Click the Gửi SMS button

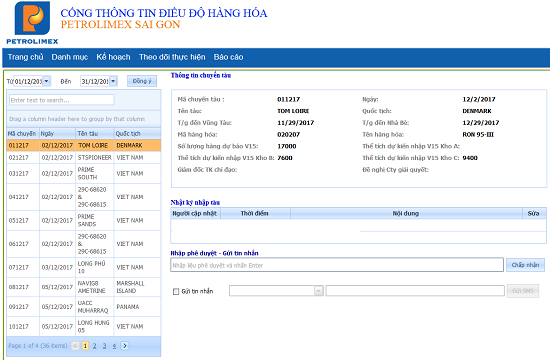coord(523,291)
